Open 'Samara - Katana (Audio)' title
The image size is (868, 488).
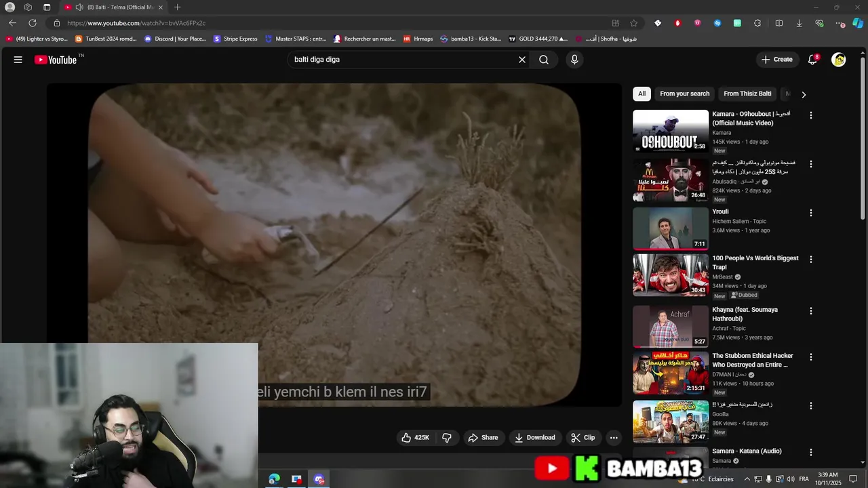[x=747, y=451]
